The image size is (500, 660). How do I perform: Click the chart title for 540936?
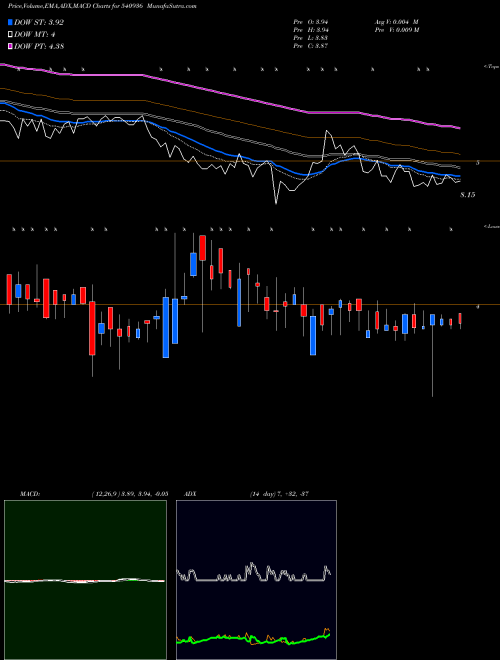click(x=102, y=6)
